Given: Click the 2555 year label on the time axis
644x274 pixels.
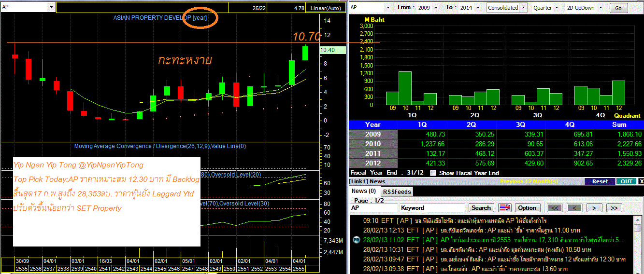Looking at the screenshot, I should click(300, 268).
